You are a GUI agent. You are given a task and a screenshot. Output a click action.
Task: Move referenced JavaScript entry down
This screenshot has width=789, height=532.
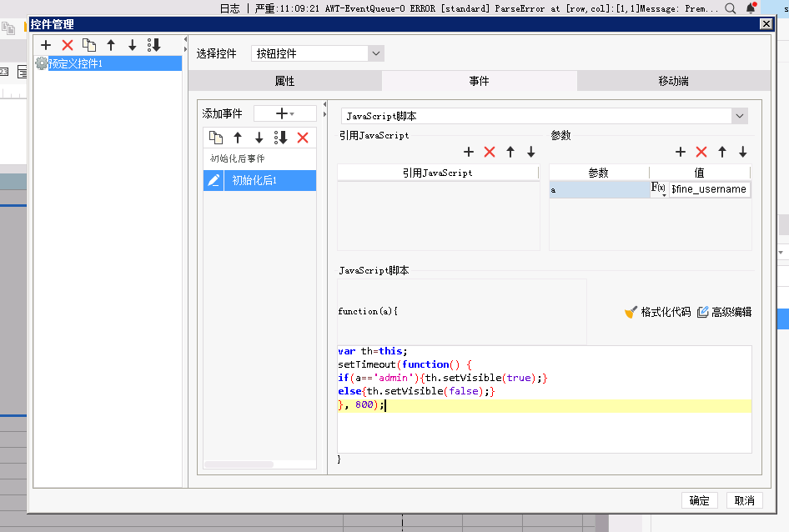[530, 152]
